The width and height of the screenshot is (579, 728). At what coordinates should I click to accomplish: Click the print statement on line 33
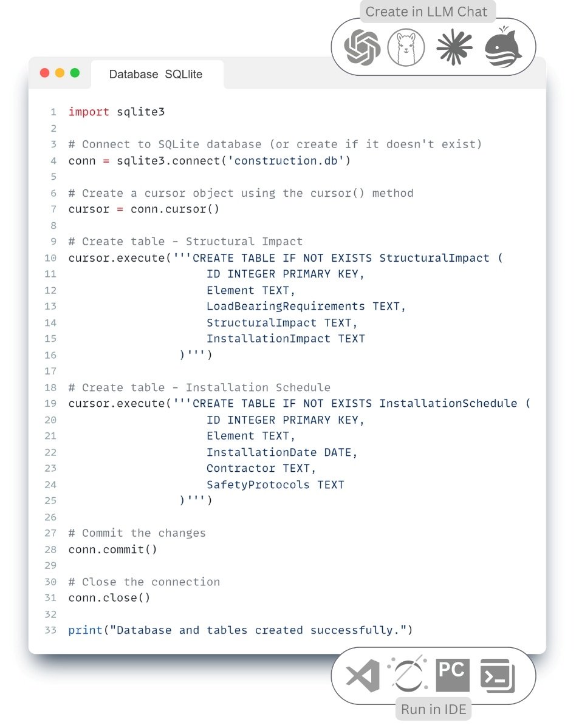pyautogui.click(x=240, y=630)
